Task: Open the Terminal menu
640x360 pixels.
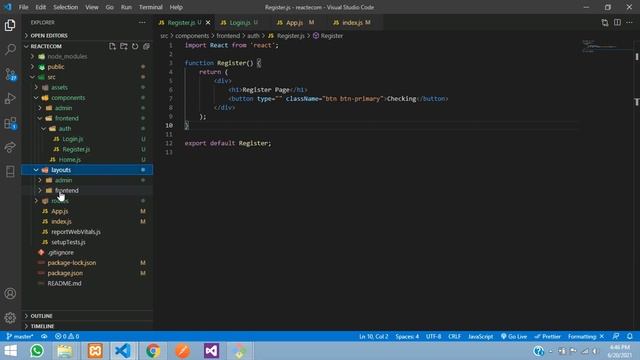Action: (151, 7)
